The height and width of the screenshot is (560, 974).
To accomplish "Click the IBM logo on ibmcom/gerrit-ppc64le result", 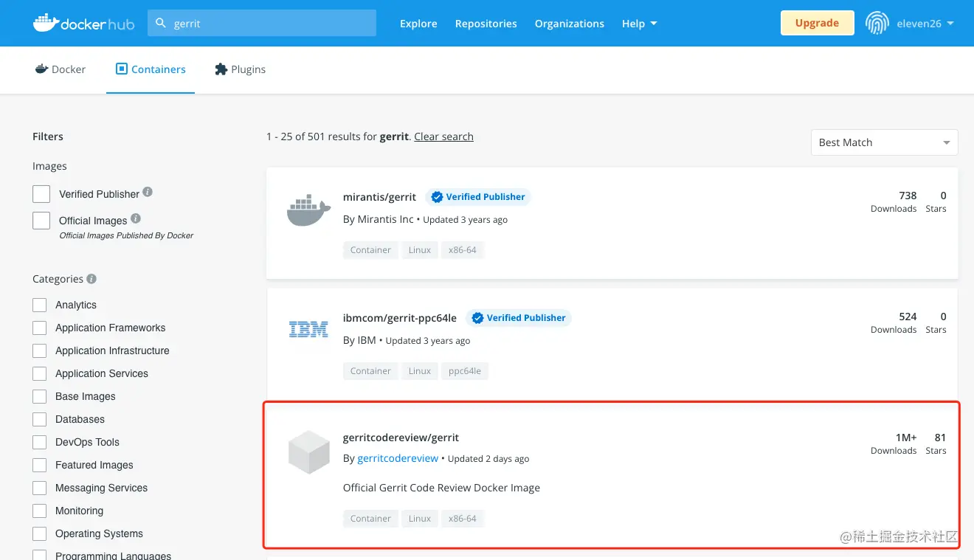I will (308, 329).
